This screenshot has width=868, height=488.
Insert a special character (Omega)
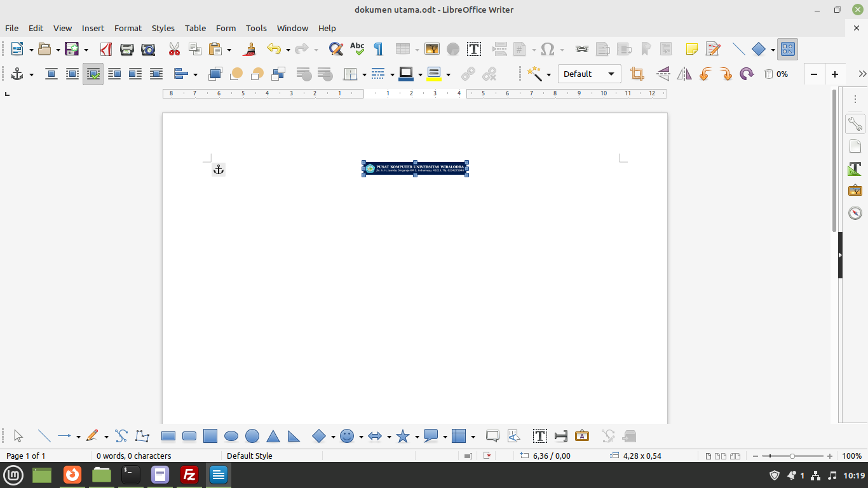(547, 49)
